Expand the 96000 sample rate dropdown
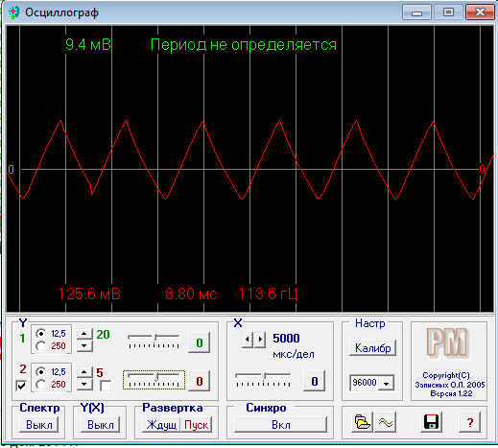498x448 pixels. tap(386, 383)
